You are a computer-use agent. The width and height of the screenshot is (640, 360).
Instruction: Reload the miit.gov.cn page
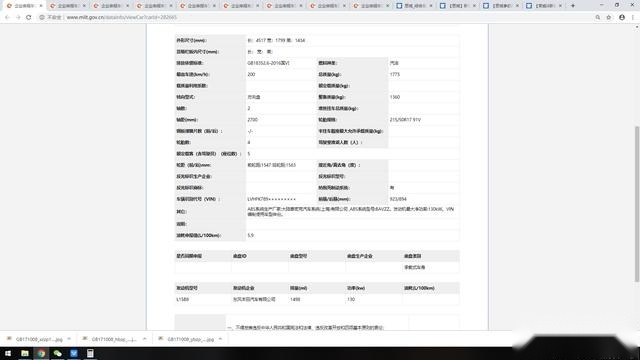pyautogui.click(x=29, y=17)
